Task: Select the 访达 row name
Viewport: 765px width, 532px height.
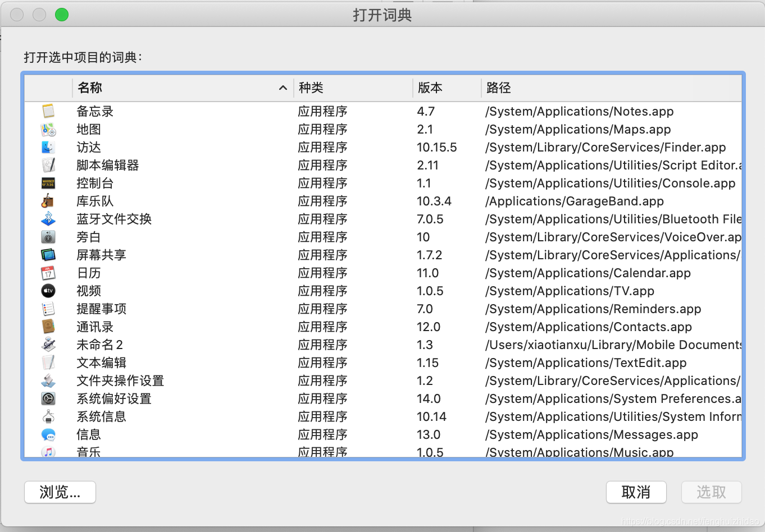Action: 89,147
